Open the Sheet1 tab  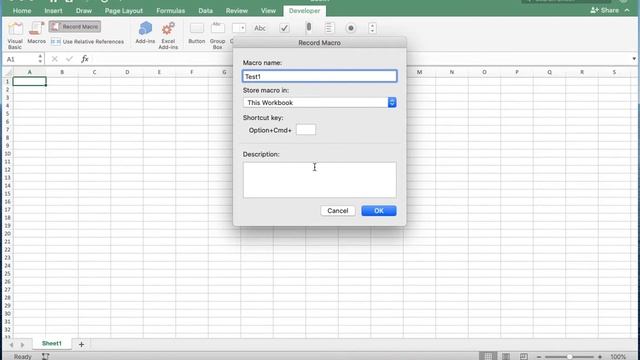point(52,344)
